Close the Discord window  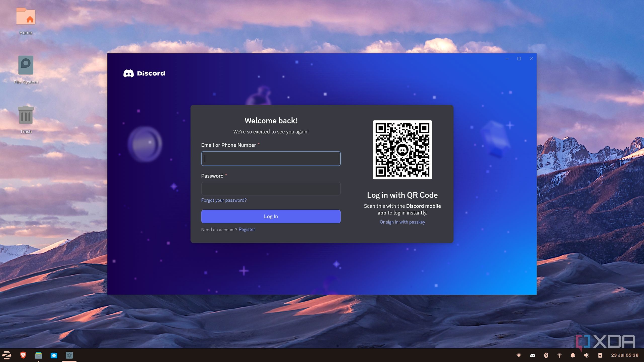coord(531,59)
